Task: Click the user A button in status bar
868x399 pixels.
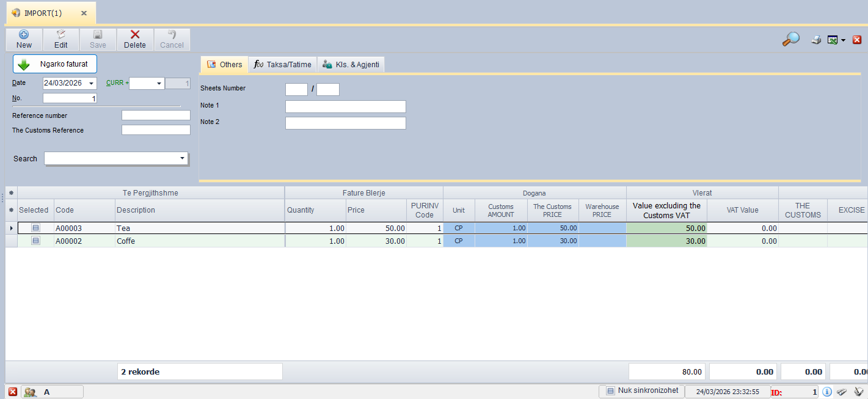Action: pyautogui.click(x=52, y=392)
